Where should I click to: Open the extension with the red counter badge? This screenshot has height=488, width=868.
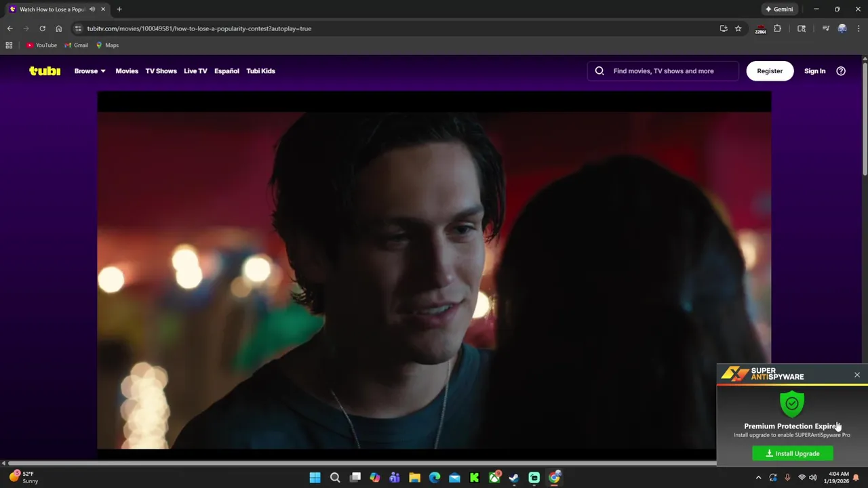(760, 29)
